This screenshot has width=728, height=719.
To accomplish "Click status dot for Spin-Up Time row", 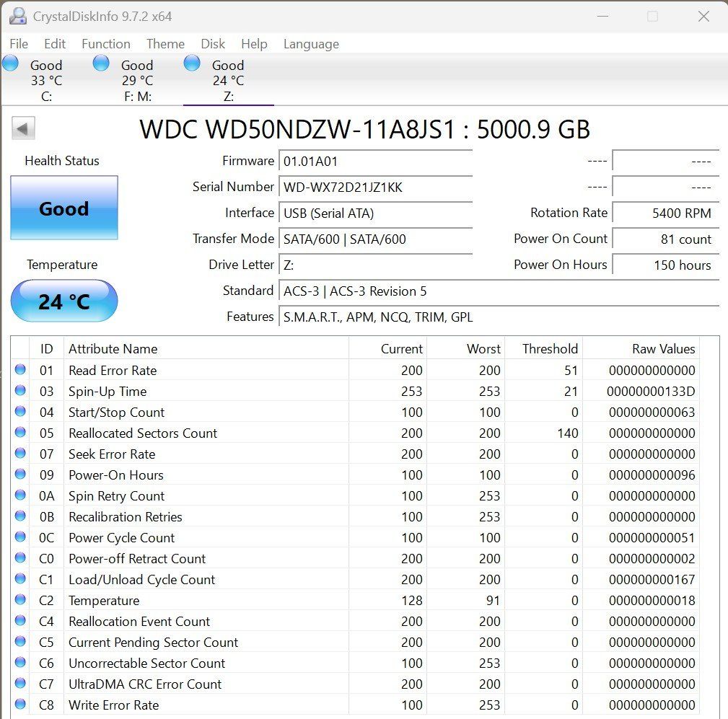I will (x=20, y=390).
